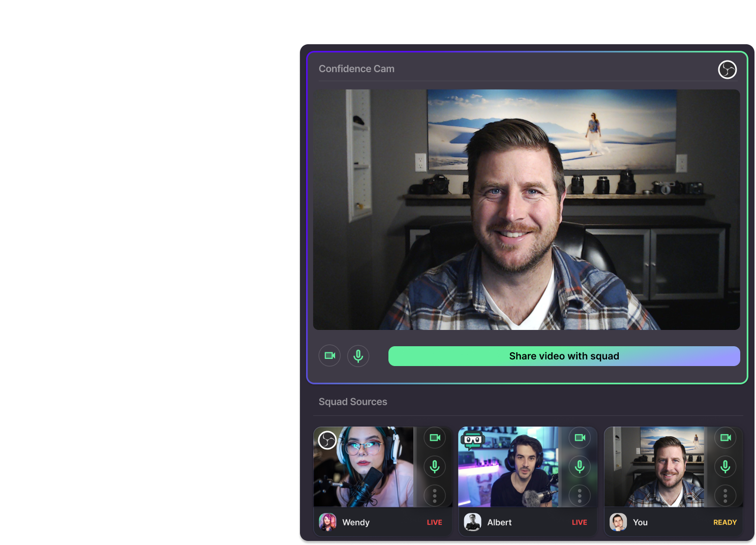Toggle Albert's camera icon
756x545 pixels.
pos(580,438)
